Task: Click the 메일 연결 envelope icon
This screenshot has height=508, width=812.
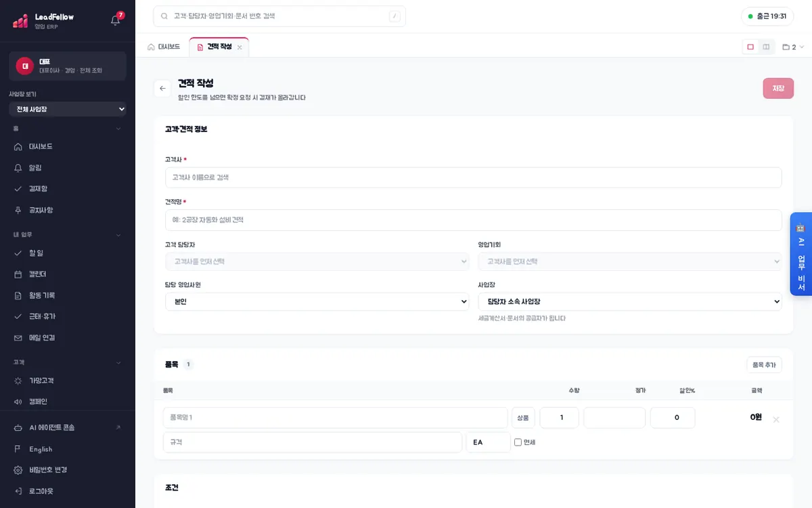Action: [18, 337]
